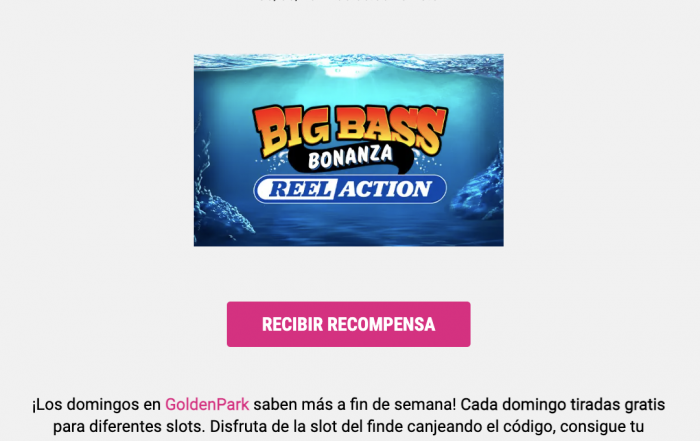Click the word BASS in the logo
700x441 pixels.
pos(391,128)
